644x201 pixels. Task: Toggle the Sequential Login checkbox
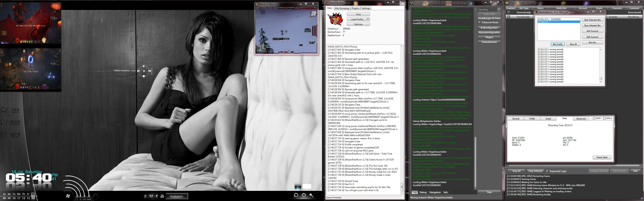coord(547,171)
